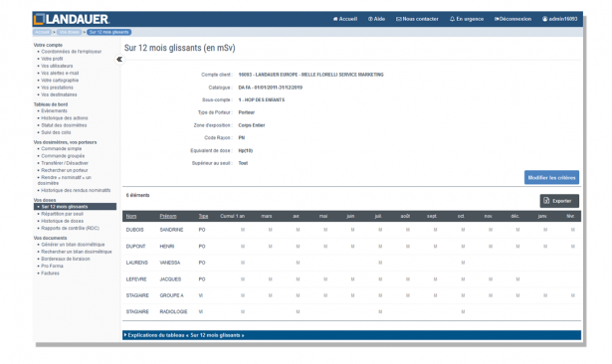The height and width of the screenshot is (364, 612).
Task: Open the Aide help link
Action: pos(376,19)
